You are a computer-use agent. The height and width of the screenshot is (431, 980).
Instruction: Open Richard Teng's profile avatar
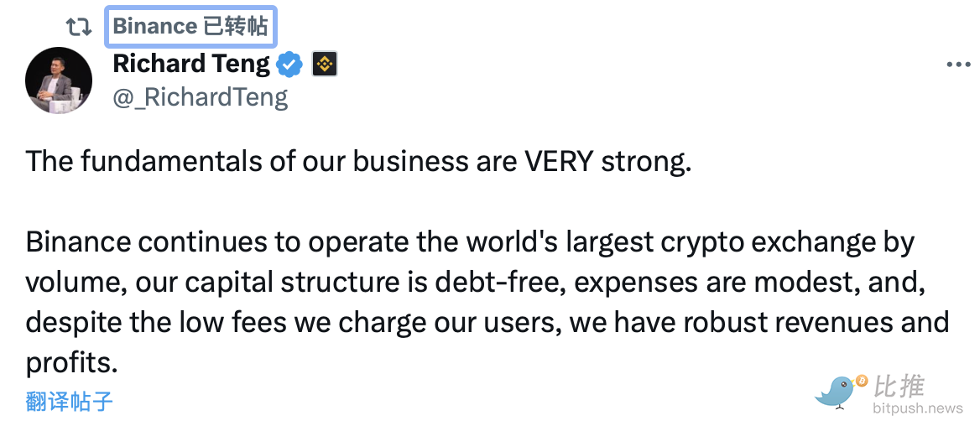(x=58, y=80)
